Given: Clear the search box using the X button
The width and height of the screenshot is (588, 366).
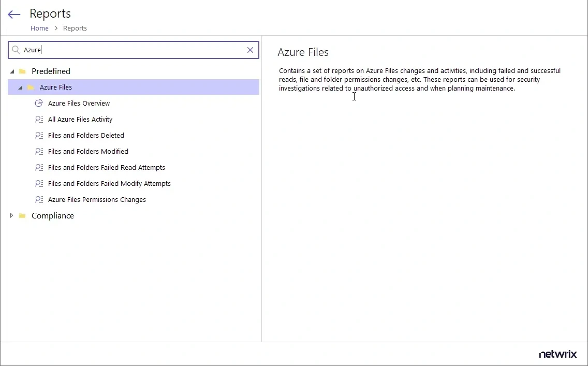Looking at the screenshot, I should (x=250, y=50).
